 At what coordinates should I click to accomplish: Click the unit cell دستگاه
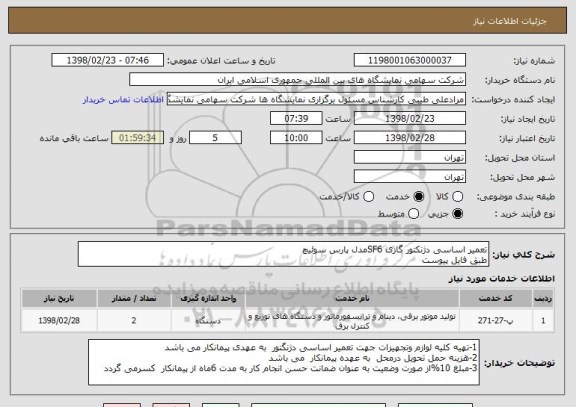[208, 321]
